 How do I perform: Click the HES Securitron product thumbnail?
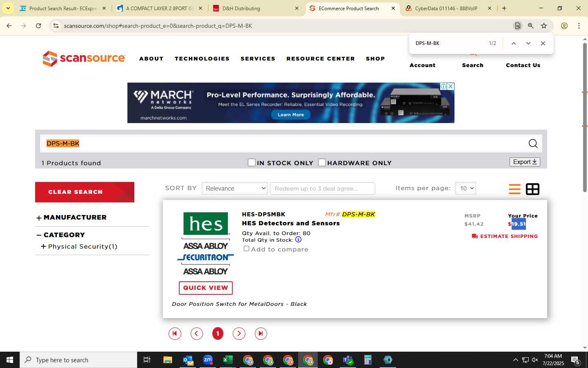click(x=206, y=244)
